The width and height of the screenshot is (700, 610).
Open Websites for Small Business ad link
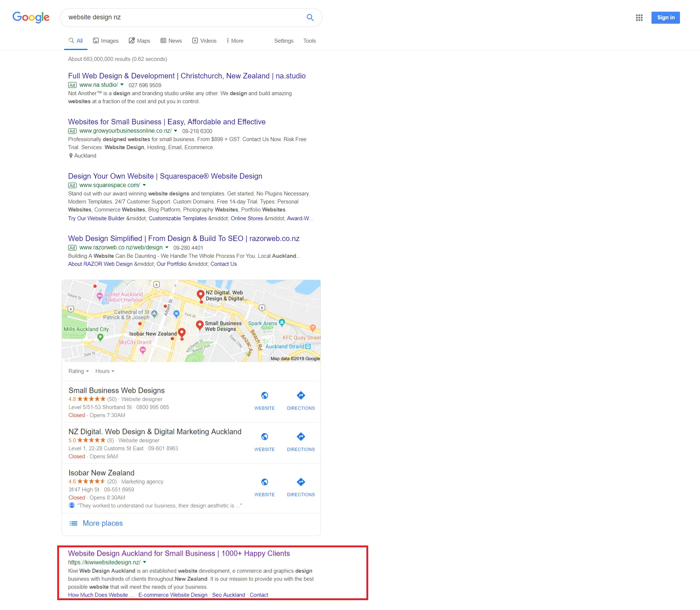tap(167, 122)
